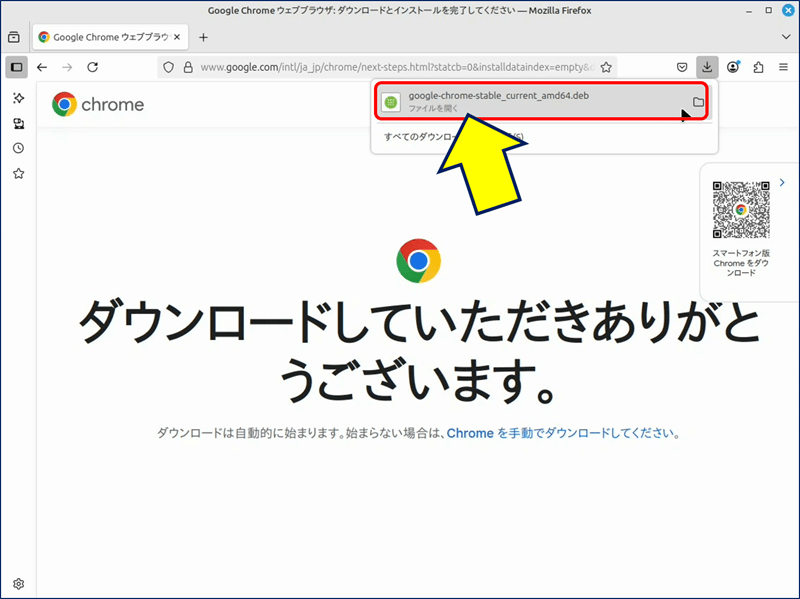Open AI chatbot sparkle in sidebar

pos(19,98)
